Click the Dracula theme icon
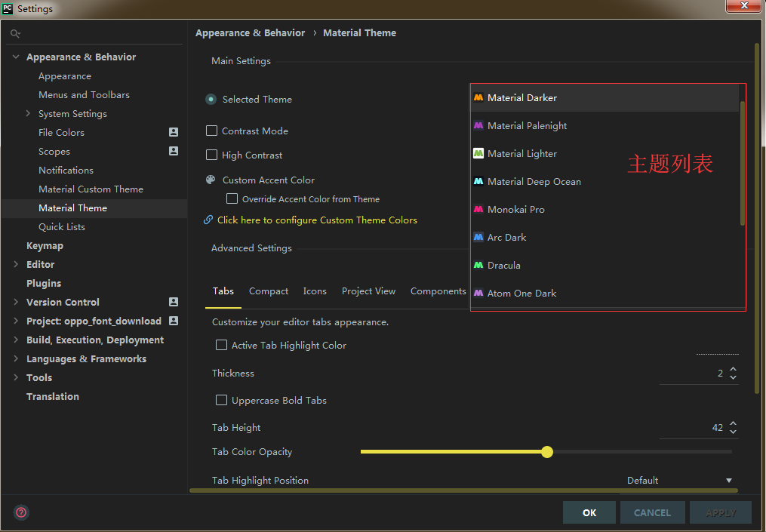Viewport: 766px width, 532px height. 478,265
